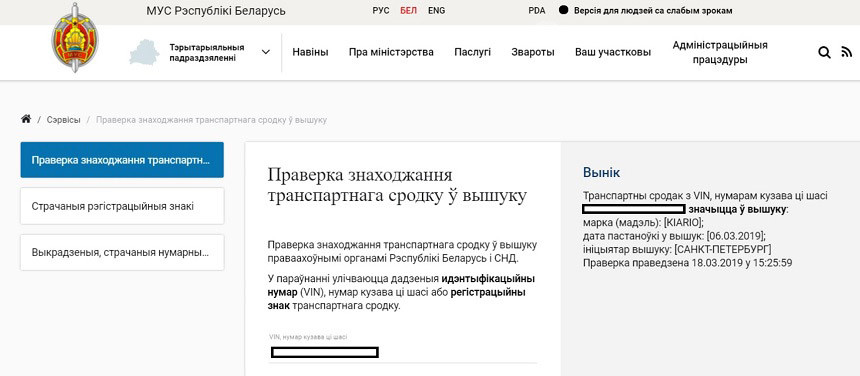Open Страчаныя рэгістрацыйныя знакі sidebar item
The image size is (860, 376).
pyautogui.click(x=122, y=206)
